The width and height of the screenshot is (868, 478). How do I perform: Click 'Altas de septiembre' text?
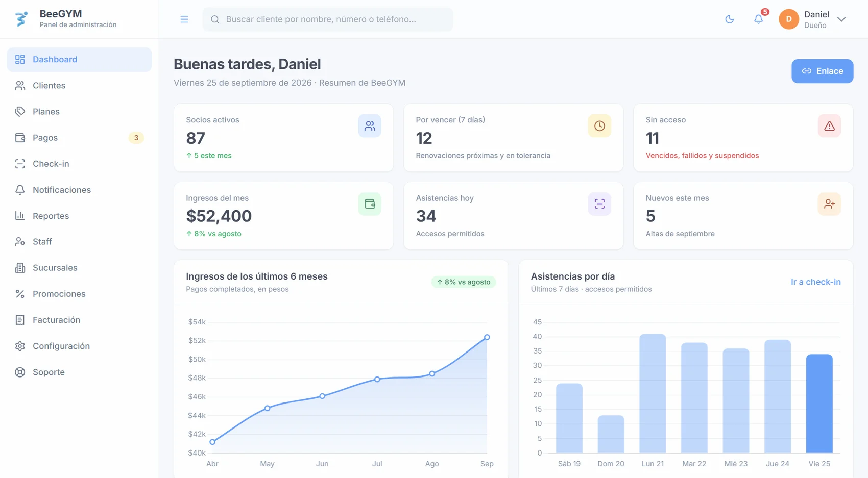(680, 234)
